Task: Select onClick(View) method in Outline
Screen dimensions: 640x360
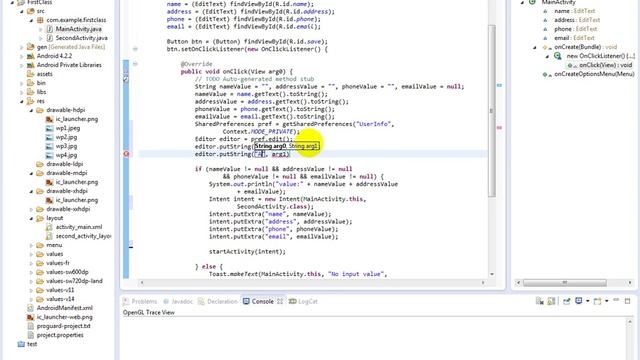Action: tap(605, 65)
